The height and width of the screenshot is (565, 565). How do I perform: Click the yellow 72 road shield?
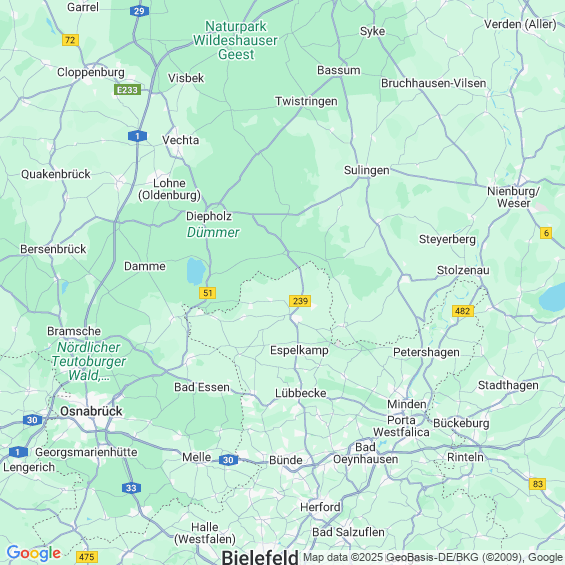pyautogui.click(x=70, y=40)
